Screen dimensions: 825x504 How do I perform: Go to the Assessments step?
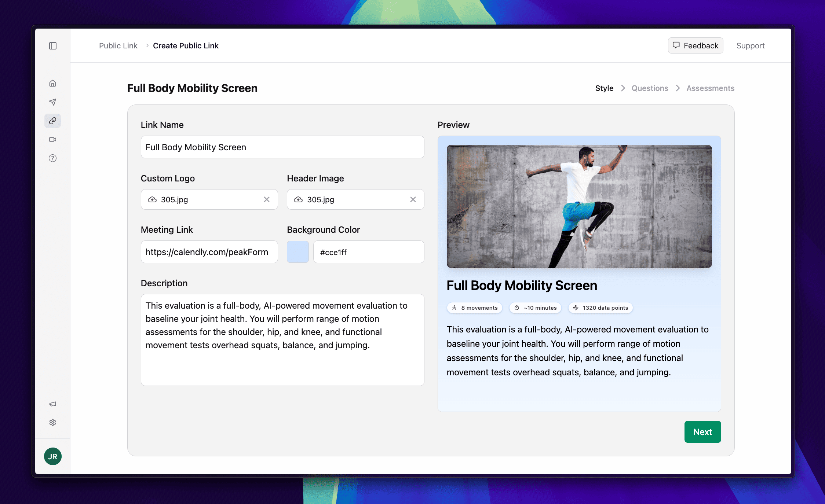[x=710, y=88]
